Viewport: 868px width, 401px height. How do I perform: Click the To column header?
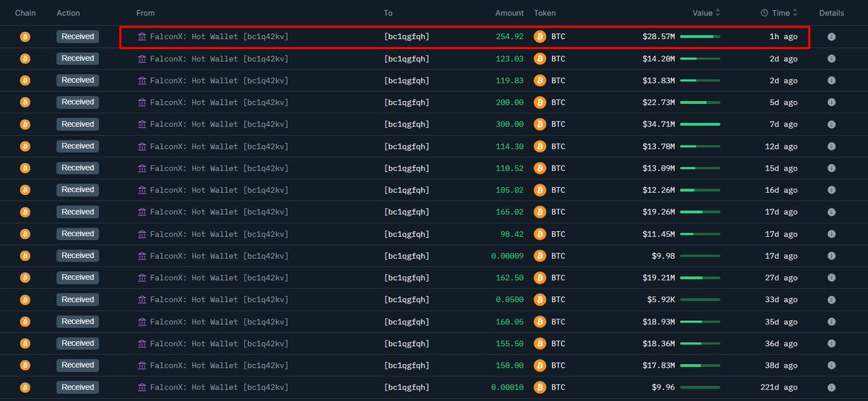pyautogui.click(x=388, y=13)
